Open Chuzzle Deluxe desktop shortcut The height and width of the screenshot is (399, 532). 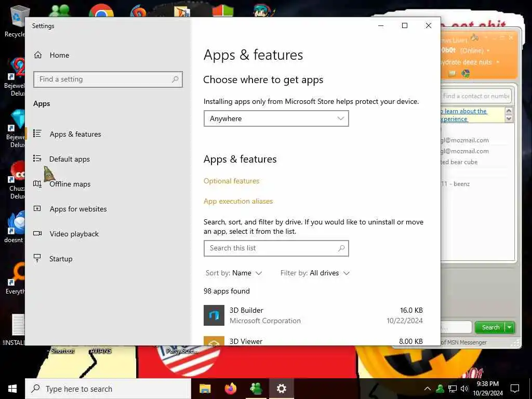[16, 180]
